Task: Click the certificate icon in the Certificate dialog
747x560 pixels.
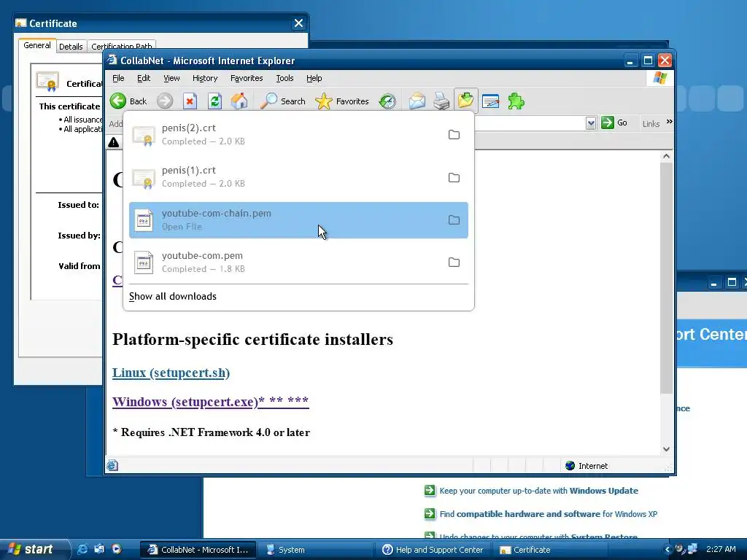Action: tap(47, 82)
